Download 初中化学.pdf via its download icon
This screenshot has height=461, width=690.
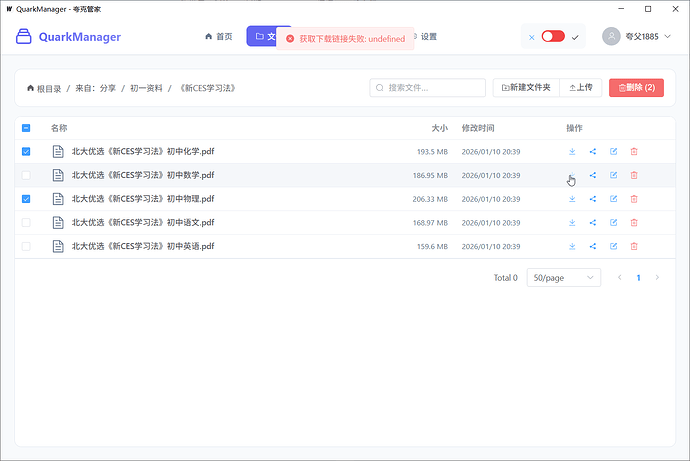(572, 151)
